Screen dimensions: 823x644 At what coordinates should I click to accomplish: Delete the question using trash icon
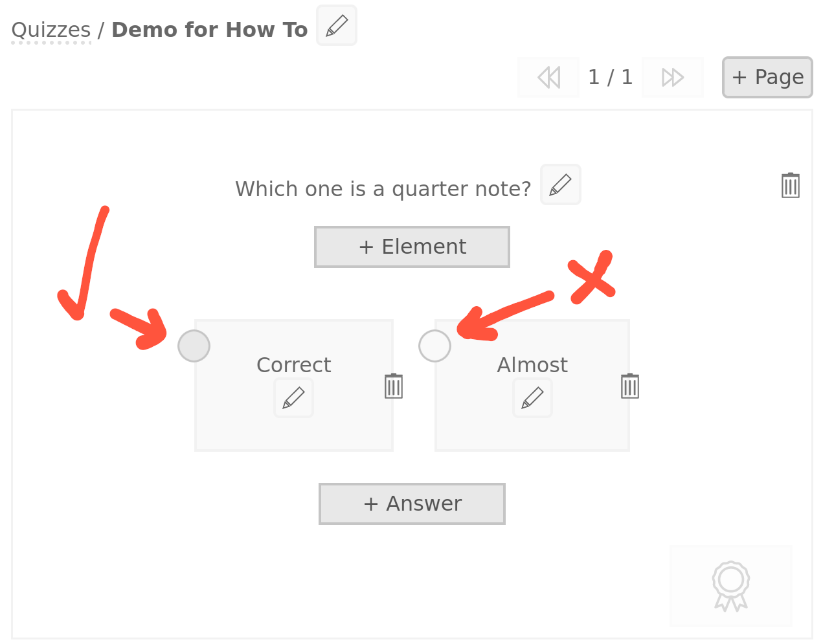tap(791, 185)
